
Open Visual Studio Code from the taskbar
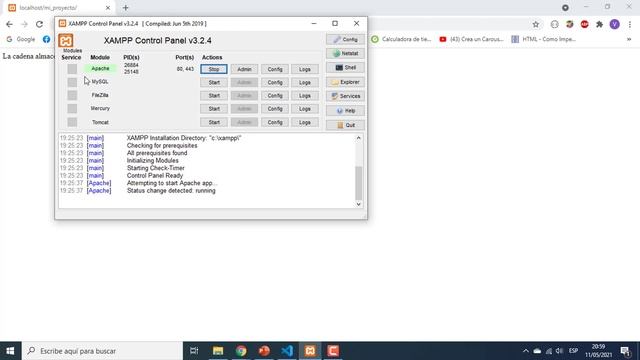pyautogui.click(x=287, y=351)
